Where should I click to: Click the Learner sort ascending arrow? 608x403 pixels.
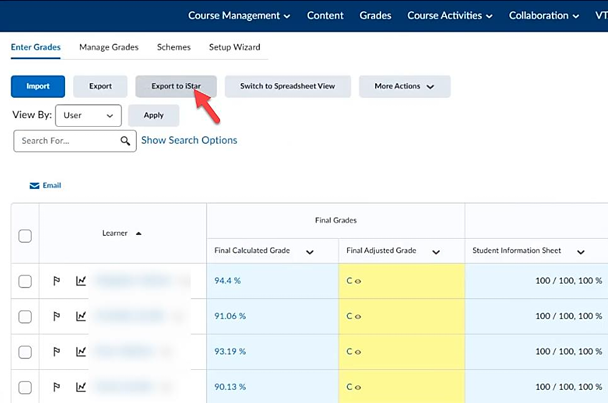[138, 233]
